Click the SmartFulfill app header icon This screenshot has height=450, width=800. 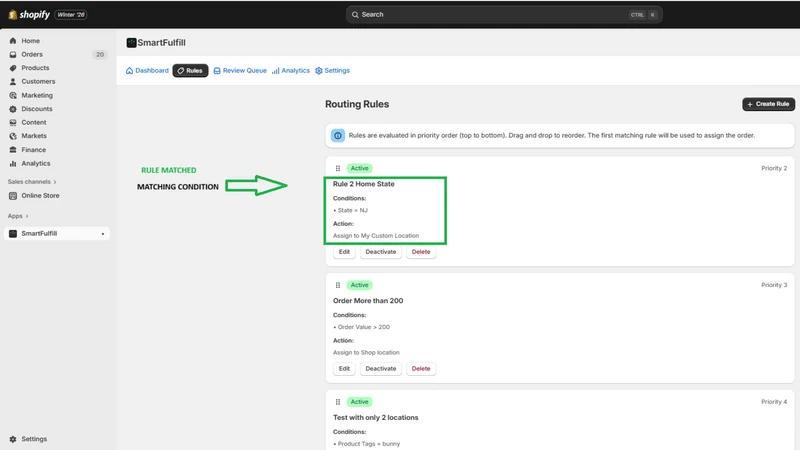coord(131,42)
